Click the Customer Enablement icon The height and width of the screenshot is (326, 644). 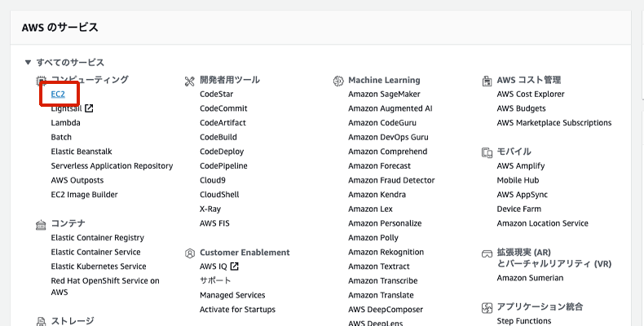189,253
